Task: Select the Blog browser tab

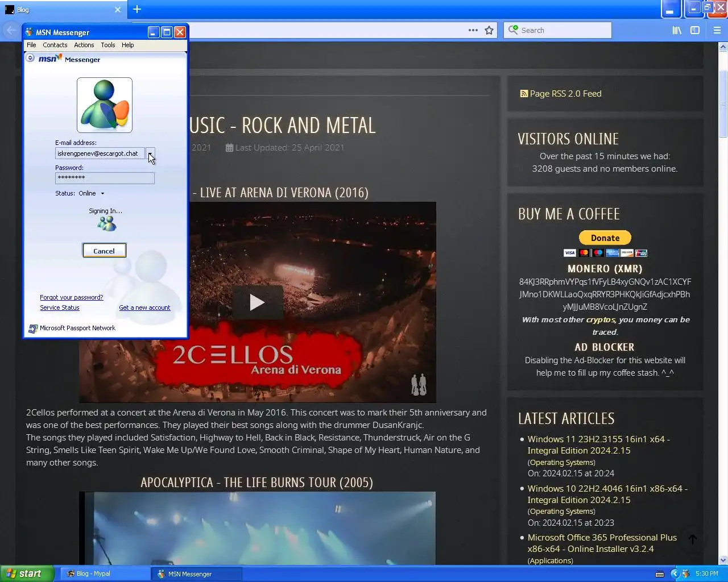Action: click(63, 10)
